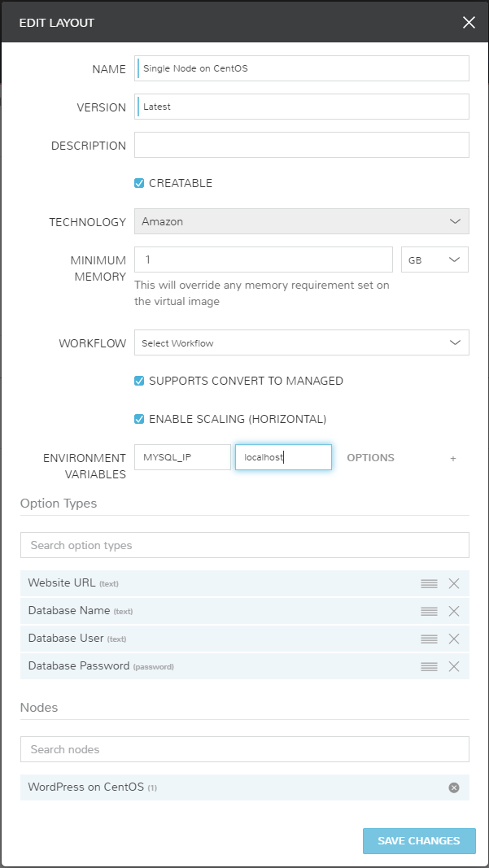Click Save Changes button
This screenshot has width=489, height=868.
click(x=419, y=841)
